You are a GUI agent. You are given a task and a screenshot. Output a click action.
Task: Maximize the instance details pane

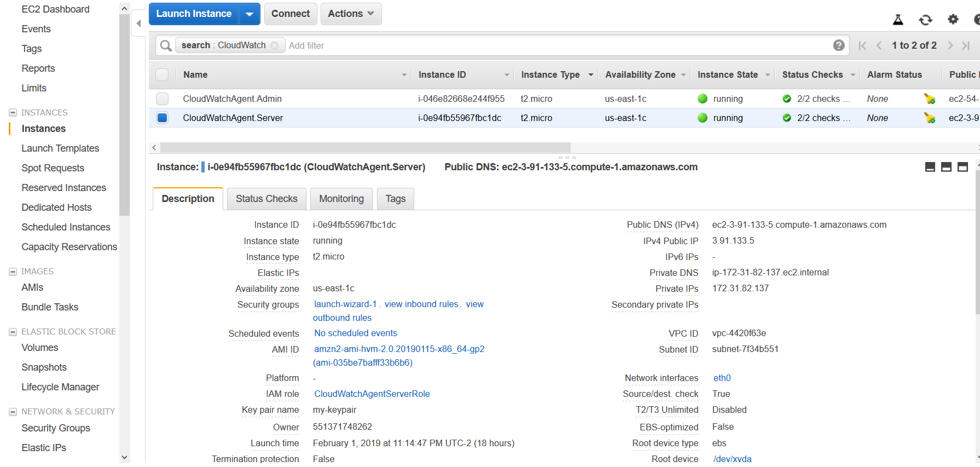click(x=962, y=167)
